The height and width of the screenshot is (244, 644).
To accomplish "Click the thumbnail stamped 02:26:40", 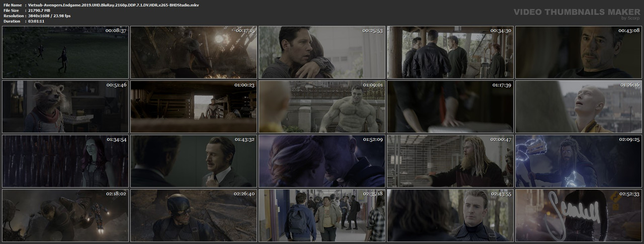I will coord(194,215).
